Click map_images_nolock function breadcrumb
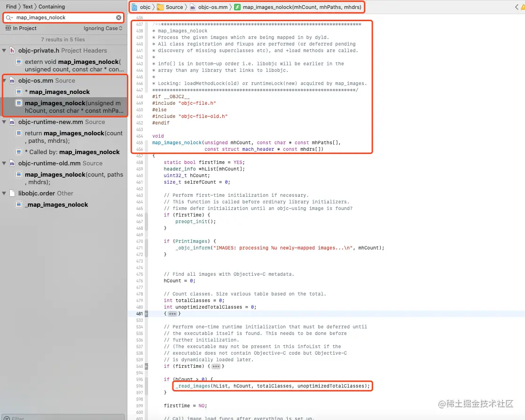This screenshot has width=525, height=420. [x=302, y=7]
